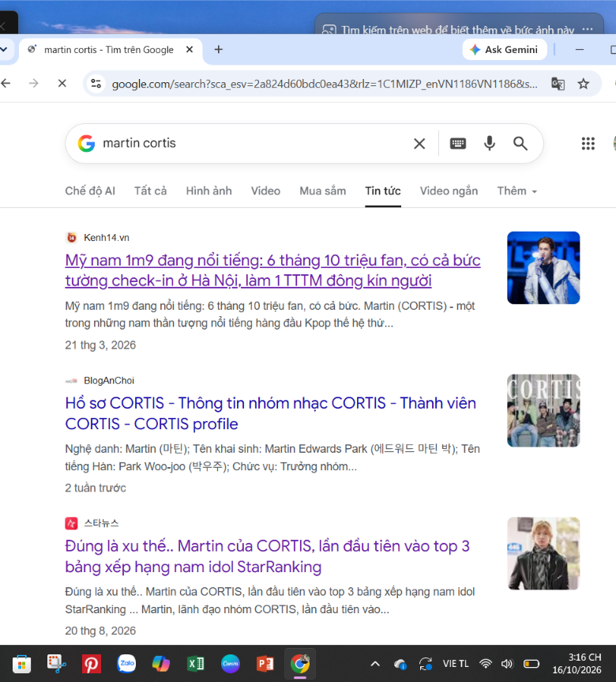Open Excel from the taskbar
The width and height of the screenshot is (616, 682).
click(196, 664)
